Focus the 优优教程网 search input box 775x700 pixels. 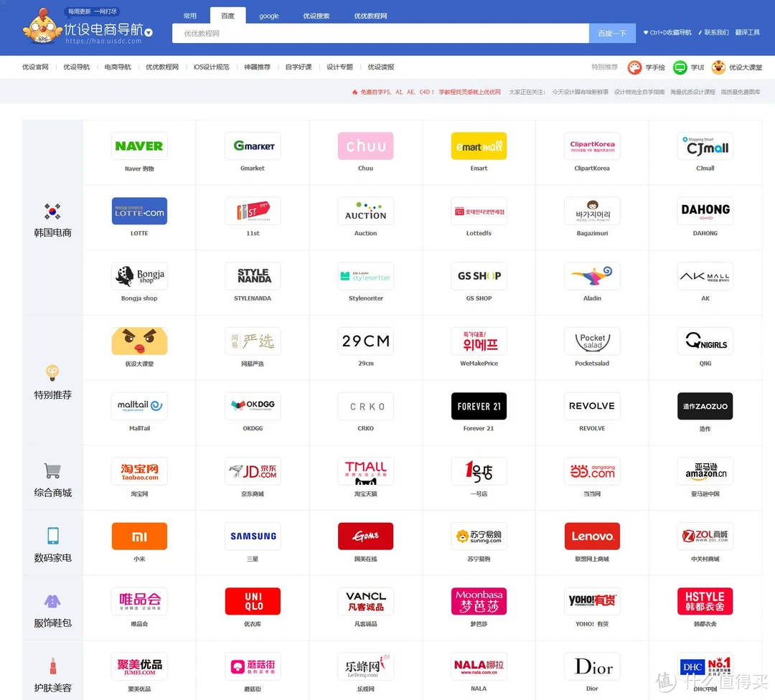(x=380, y=33)
